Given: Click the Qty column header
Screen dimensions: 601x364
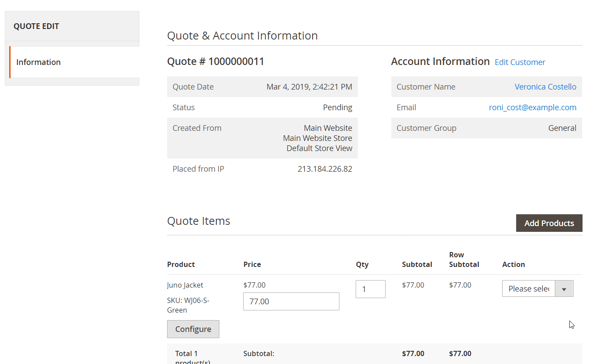Looking at the screenshot, I should point(362,264).
